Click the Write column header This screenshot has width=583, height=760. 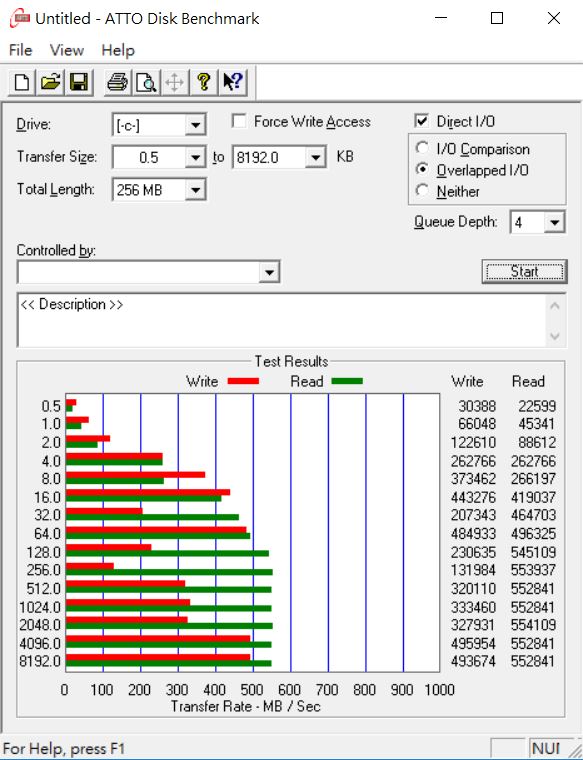pos(467,381)
